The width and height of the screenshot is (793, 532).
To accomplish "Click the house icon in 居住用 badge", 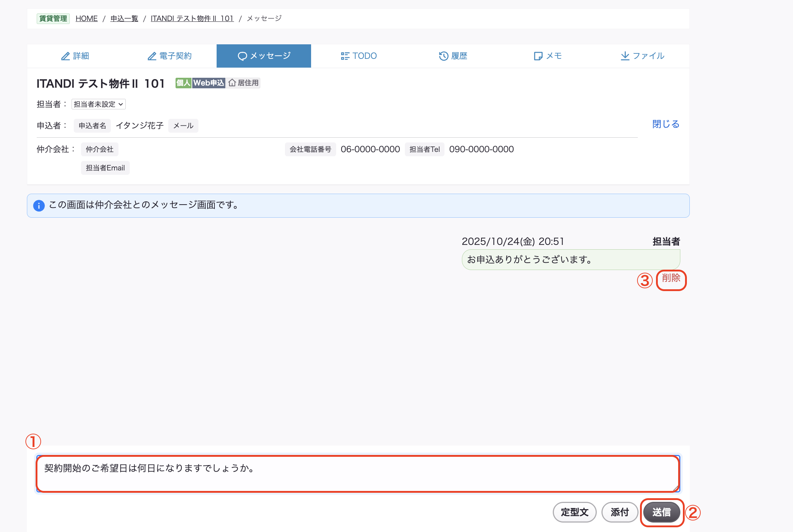I will click(232, 83).
